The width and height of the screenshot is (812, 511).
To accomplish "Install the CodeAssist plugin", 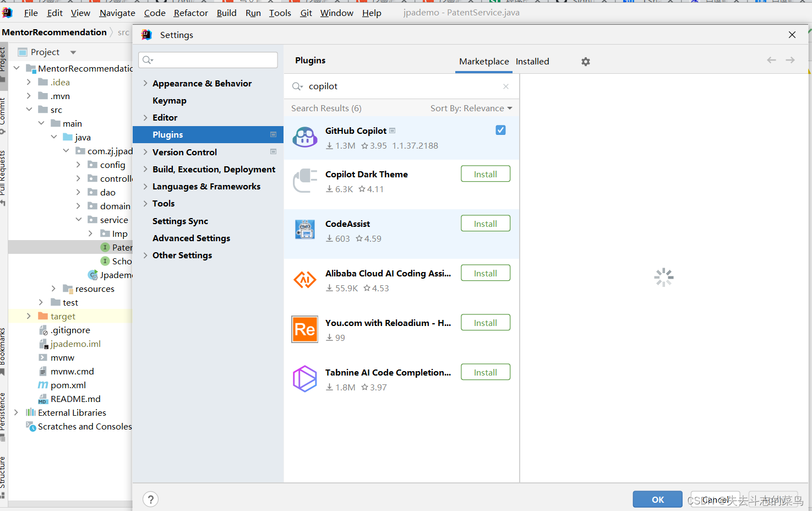I will [x=486, y=224].
